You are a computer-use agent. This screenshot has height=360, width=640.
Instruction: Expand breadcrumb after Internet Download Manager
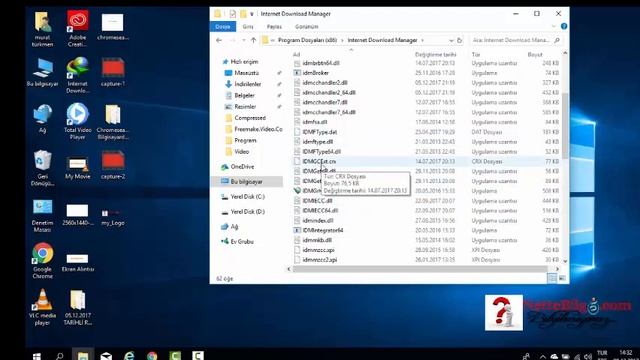(422, 40)
